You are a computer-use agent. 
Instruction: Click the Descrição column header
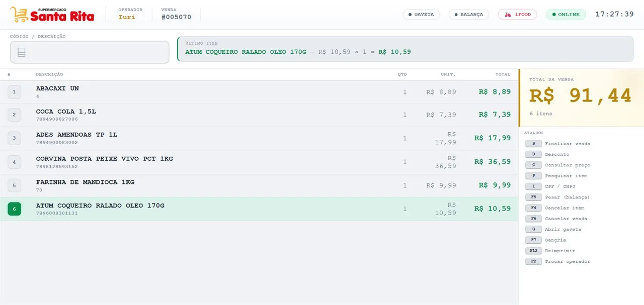click(x=49, y=74)
